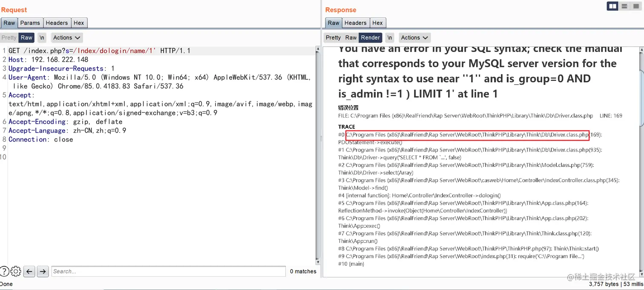Click the 错误位置 heading in response
644x290 pixels.
[x=348, y=108]
